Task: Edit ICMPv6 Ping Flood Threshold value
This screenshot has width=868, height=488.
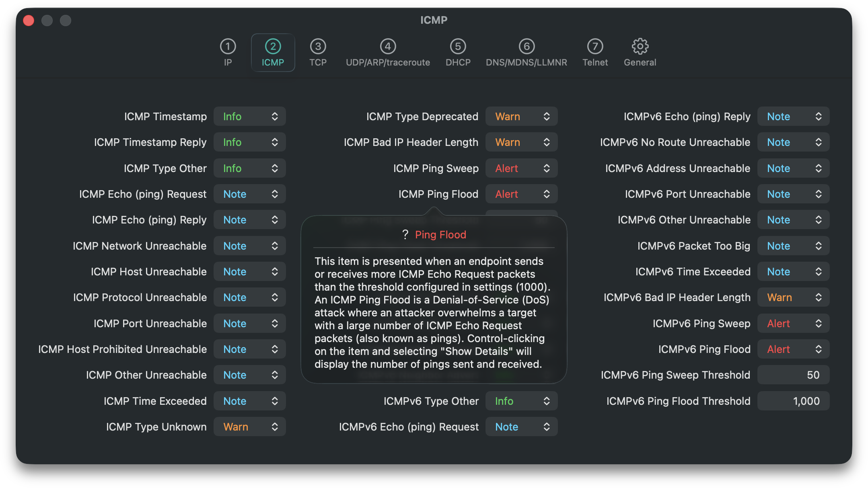Action: (793, 401)
